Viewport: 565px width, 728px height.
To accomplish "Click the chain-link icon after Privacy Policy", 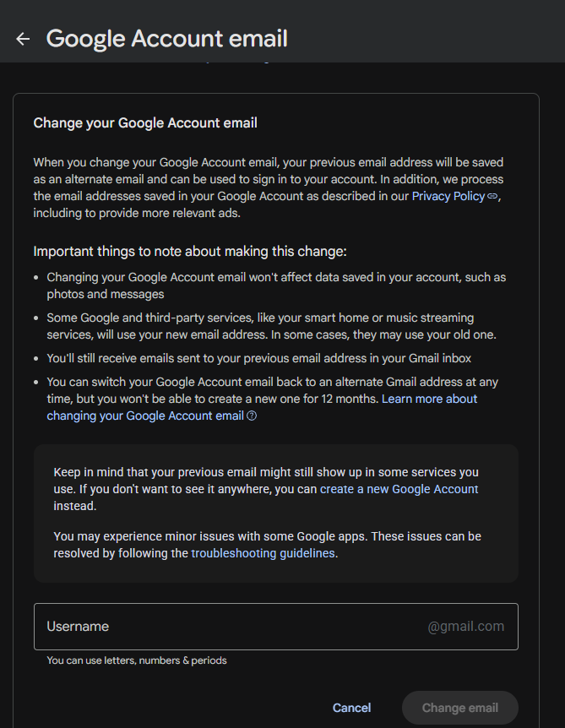I will tap(492, 197).
